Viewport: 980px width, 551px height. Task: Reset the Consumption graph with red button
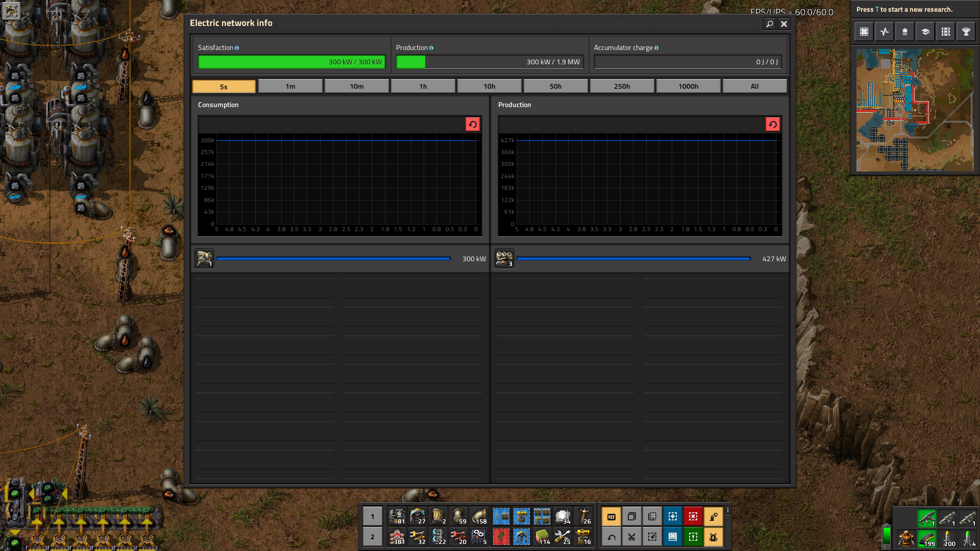pyautogui.click(x=473, y=124)
